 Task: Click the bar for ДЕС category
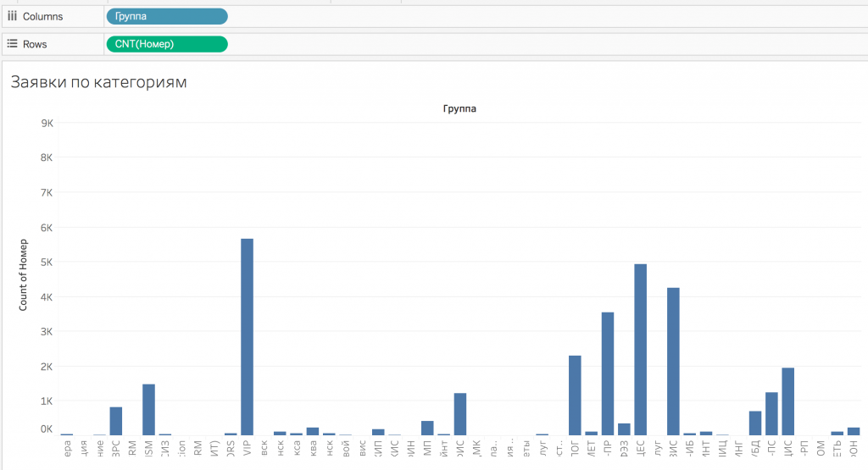[641, 350]
